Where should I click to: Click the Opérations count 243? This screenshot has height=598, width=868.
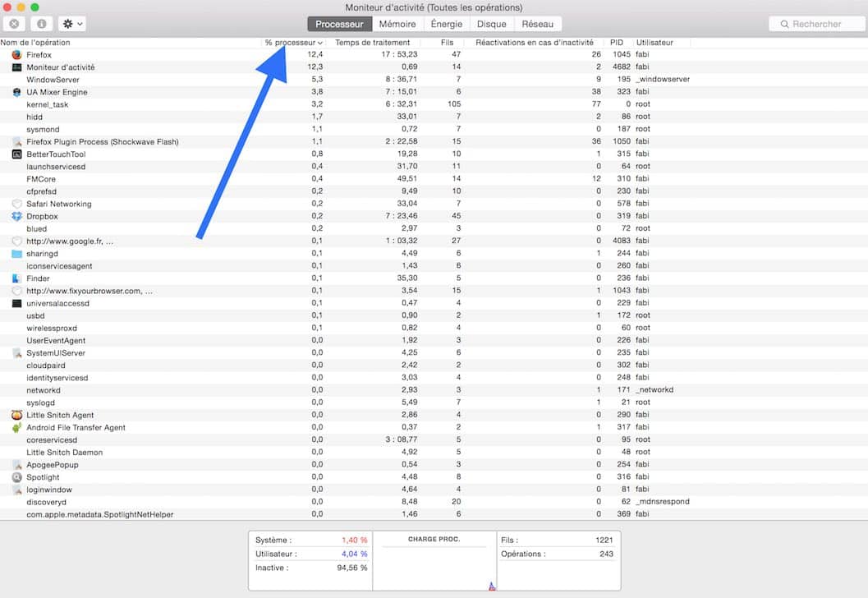[x=606, y=554]
